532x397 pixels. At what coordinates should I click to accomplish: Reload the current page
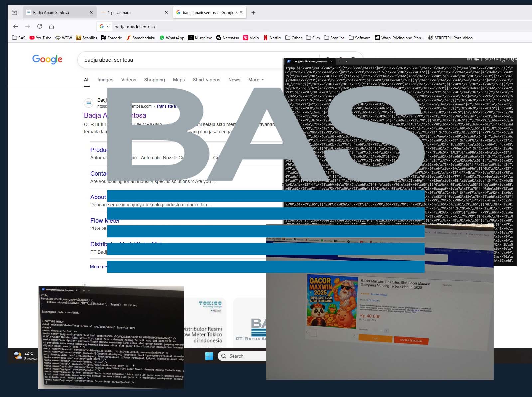coord(40,26)
